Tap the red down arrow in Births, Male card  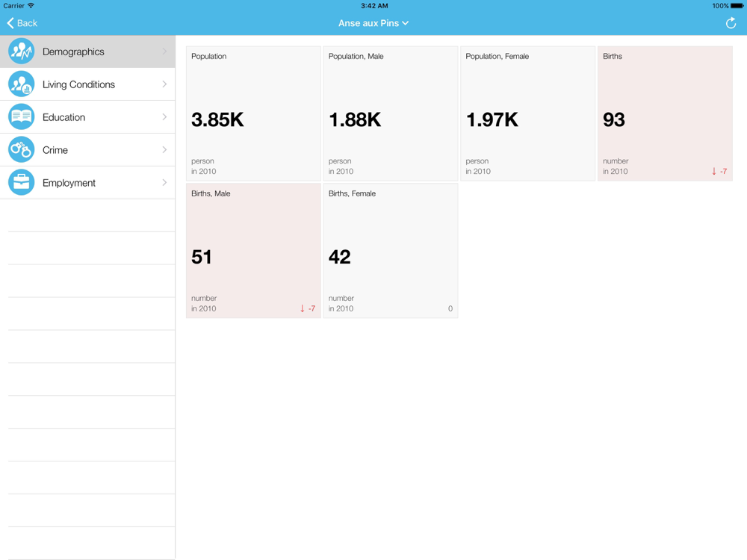click(302, 308)
